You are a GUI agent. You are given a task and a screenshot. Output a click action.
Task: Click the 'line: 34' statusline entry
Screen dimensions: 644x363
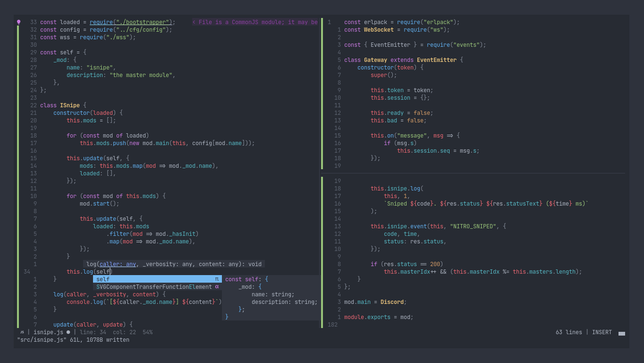[x=93, y=332]
